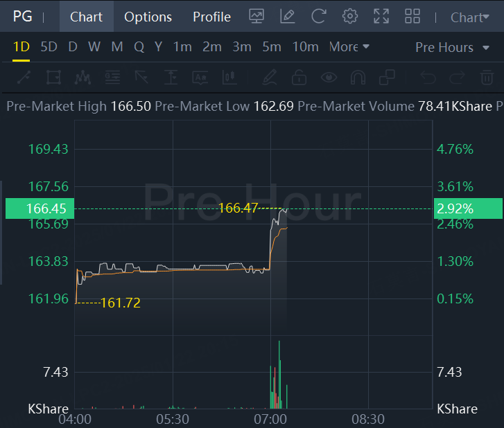The image size is (504, 428).
Task: Expand the More timeframes dropdown
Action: click(x=349, y=47)
